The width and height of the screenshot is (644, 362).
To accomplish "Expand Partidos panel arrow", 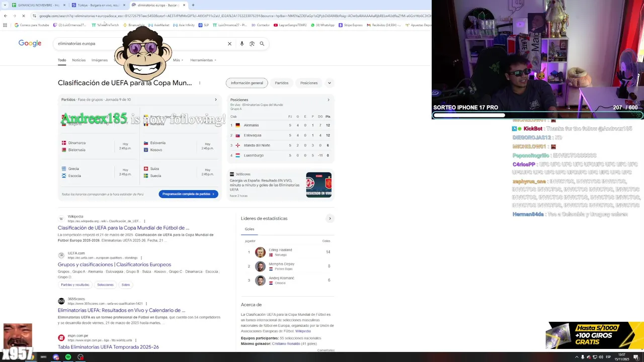I will click(216, 100).
